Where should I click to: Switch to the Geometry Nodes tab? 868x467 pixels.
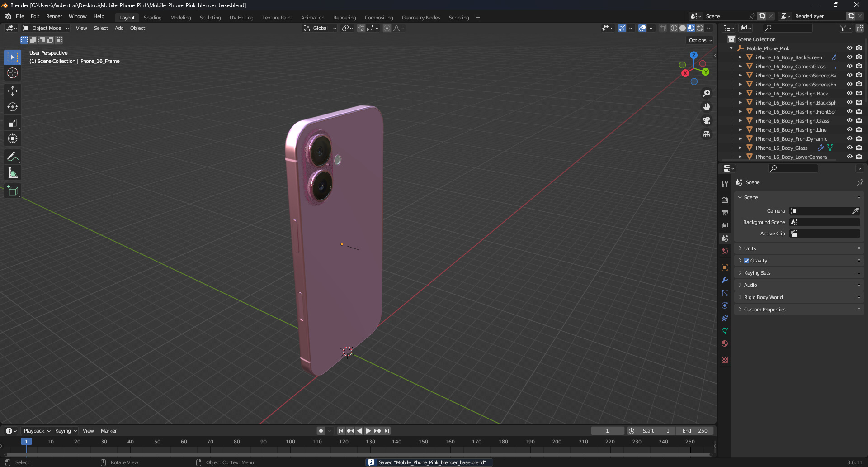coord(420,18)
